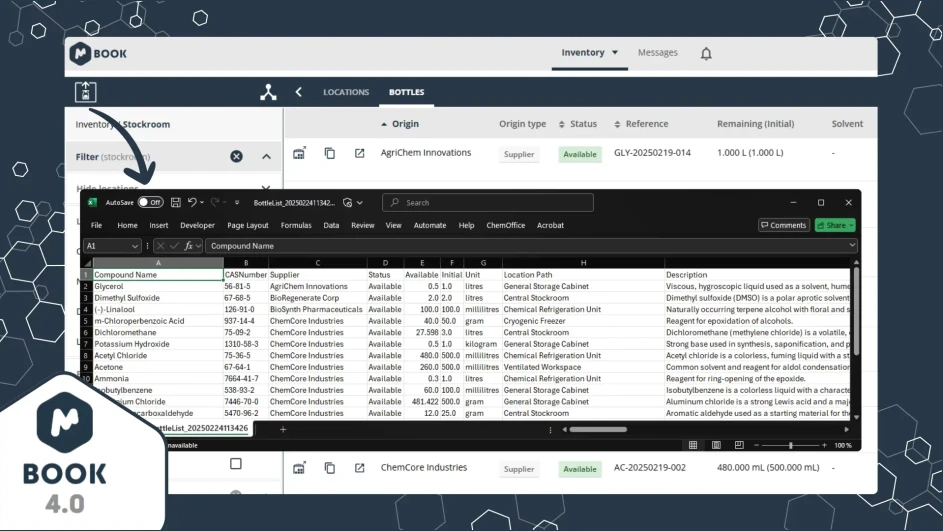
Task: Open the Share button dropdown arrow
Action: tap(851, 225)
